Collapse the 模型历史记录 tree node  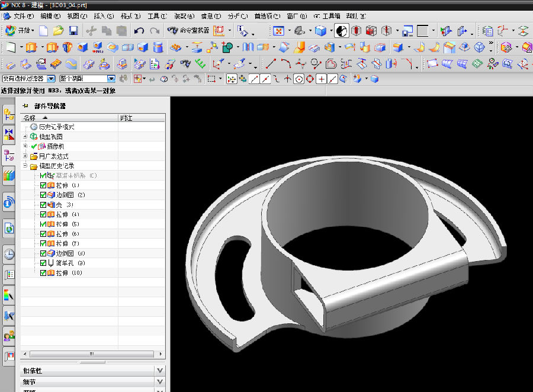tap(25, 166)
